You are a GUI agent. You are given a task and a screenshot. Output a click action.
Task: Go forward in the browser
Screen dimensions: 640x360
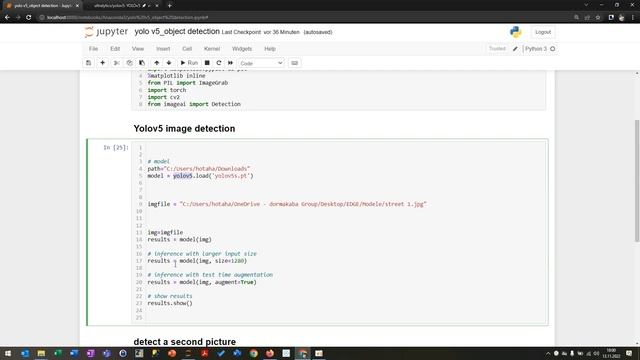coord(18,18)
